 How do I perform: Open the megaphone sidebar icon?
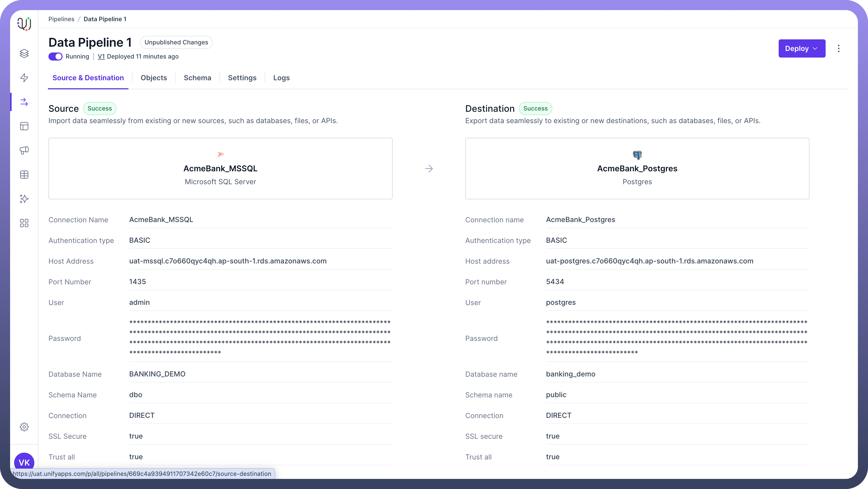tap(24, 150)
